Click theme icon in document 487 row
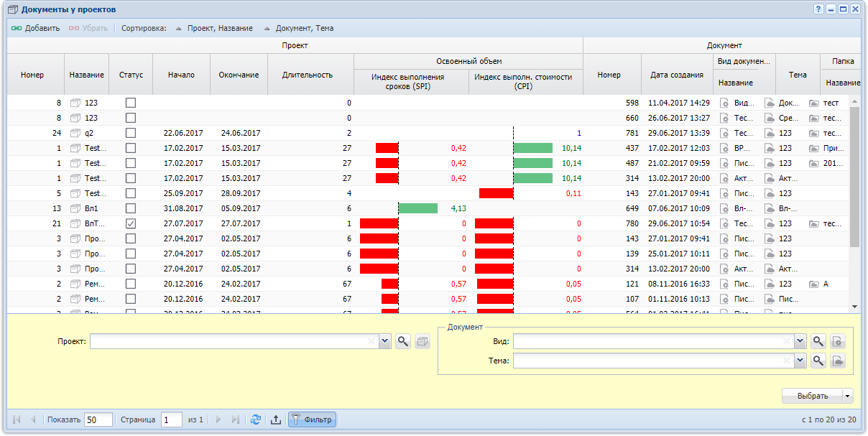The image size is (868, 436). pyautogui.click(x=770, y=163)
